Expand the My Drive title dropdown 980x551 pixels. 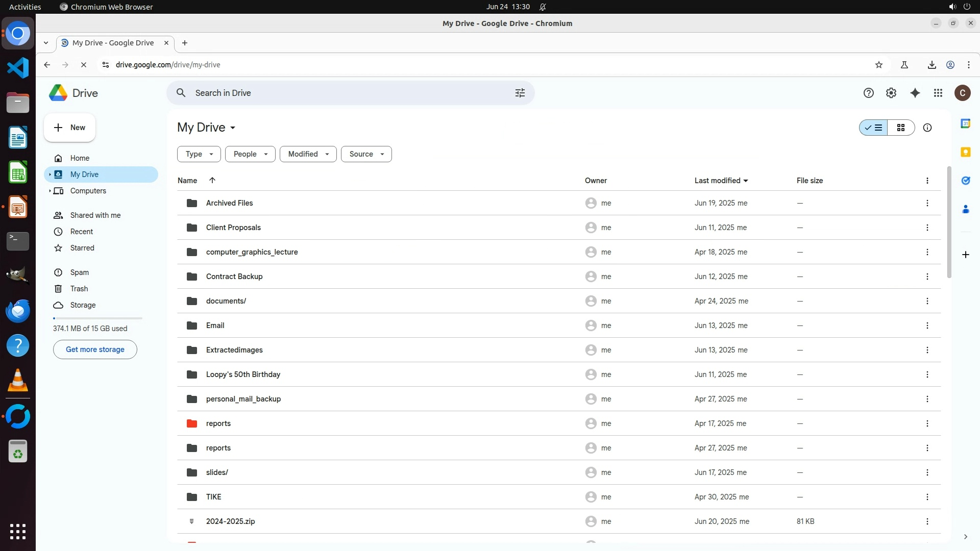click(x=233, y=128)
